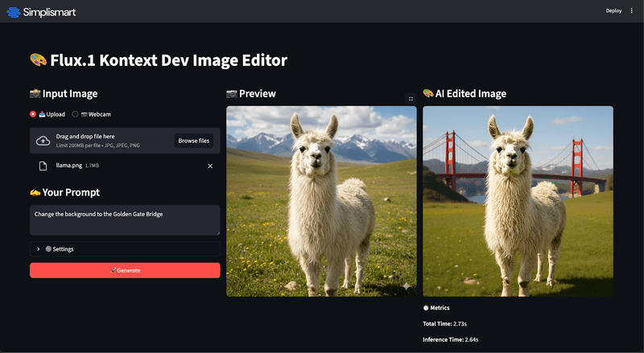Open Preview image in fullscreen
The width and height of the screenshot is (644, 353).
(x=411, y=99)
